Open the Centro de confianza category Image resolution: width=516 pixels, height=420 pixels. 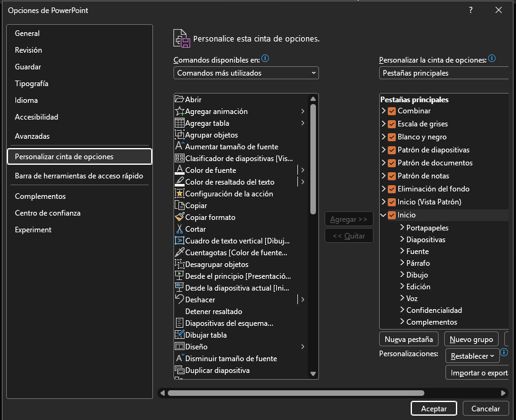79,213
